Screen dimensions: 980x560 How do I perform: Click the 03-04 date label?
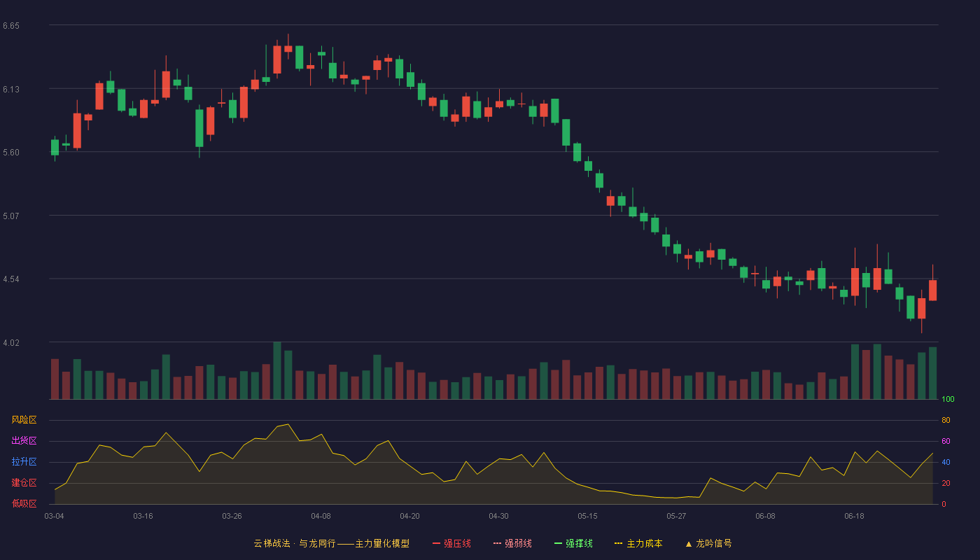(x=54, y=516)
